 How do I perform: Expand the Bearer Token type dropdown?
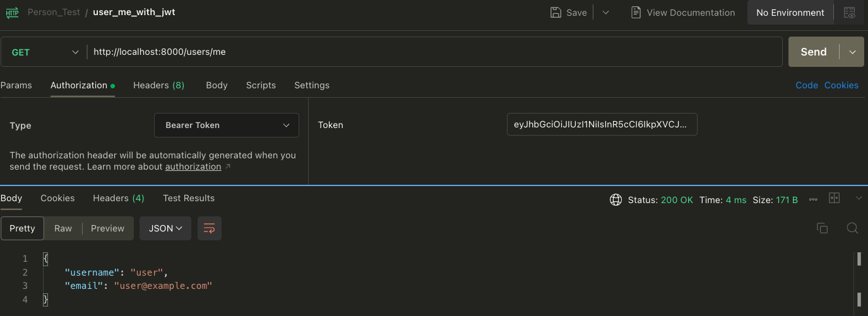[x=227, y=126]
